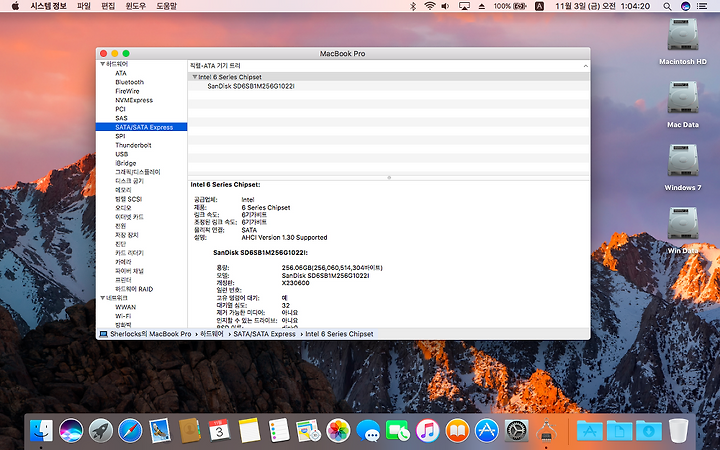Viewport: 720px width, 450px height.
Task: Open Finder from the Dock
Action: coord(41,431)
